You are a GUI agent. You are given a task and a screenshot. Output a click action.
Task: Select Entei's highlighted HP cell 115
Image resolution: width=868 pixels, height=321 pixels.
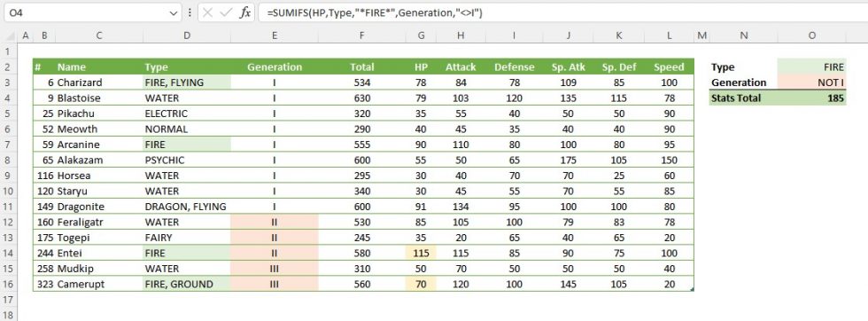(x=422, y=254)
